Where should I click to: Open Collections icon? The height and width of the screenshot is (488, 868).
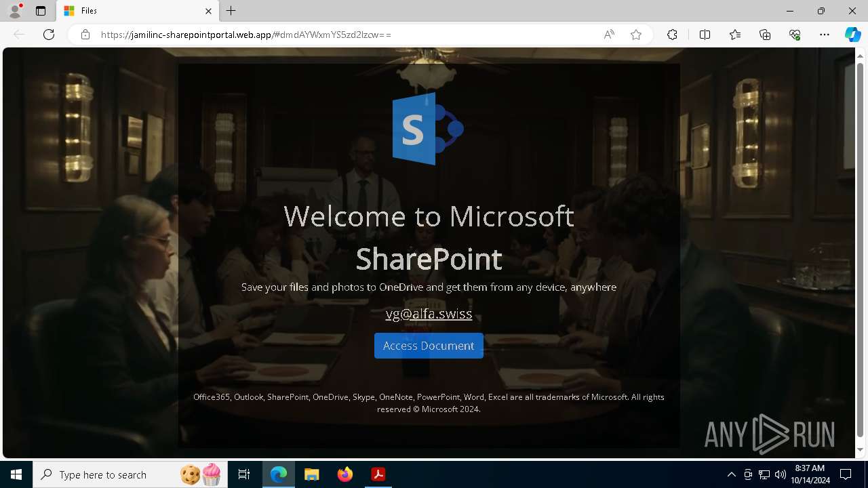765,35
